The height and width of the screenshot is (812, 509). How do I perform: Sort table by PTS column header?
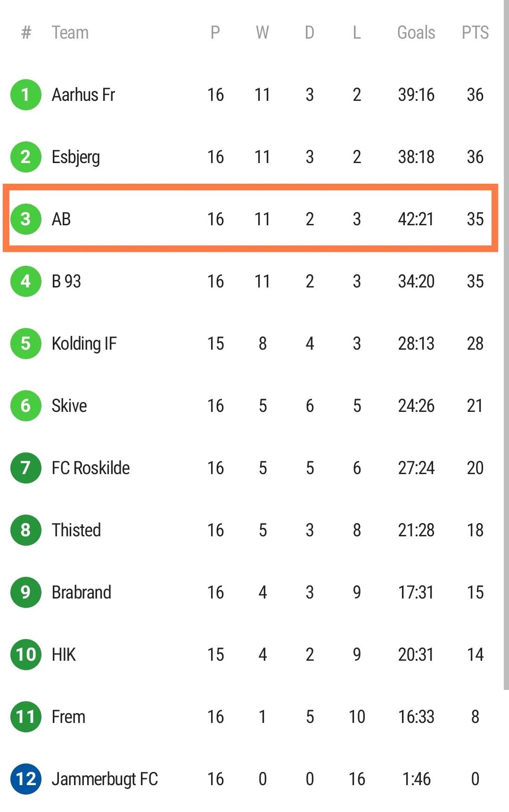pyautogui.click(x=475, y=33)
